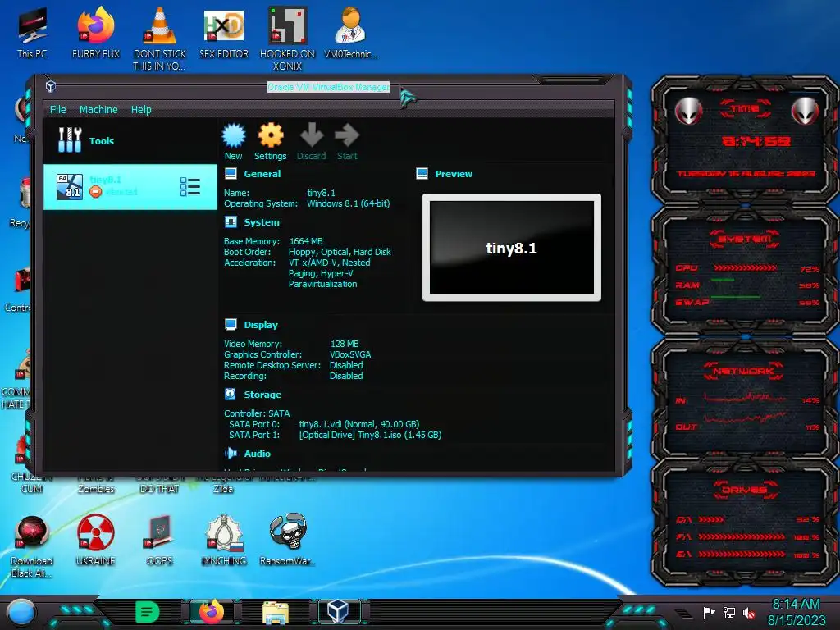Click the TIME gadget panel
This screenshot has width=840, height=630.
tap(745, 141)
